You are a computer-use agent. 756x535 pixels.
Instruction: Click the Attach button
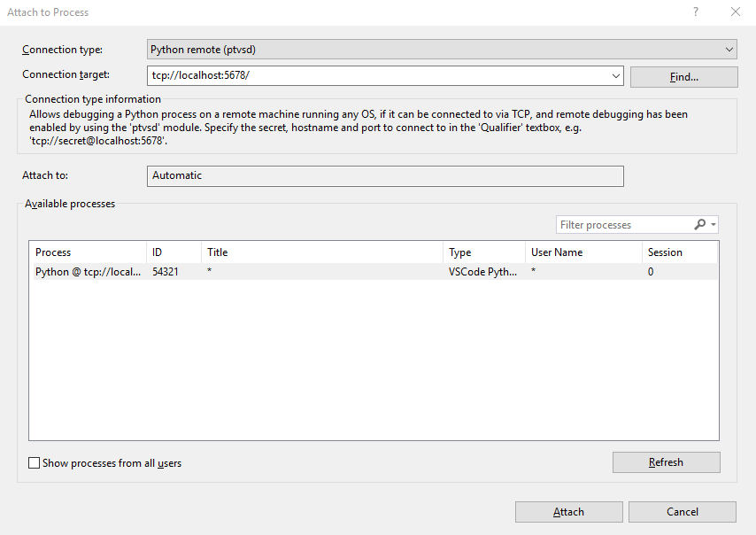(x=568, y=511)
